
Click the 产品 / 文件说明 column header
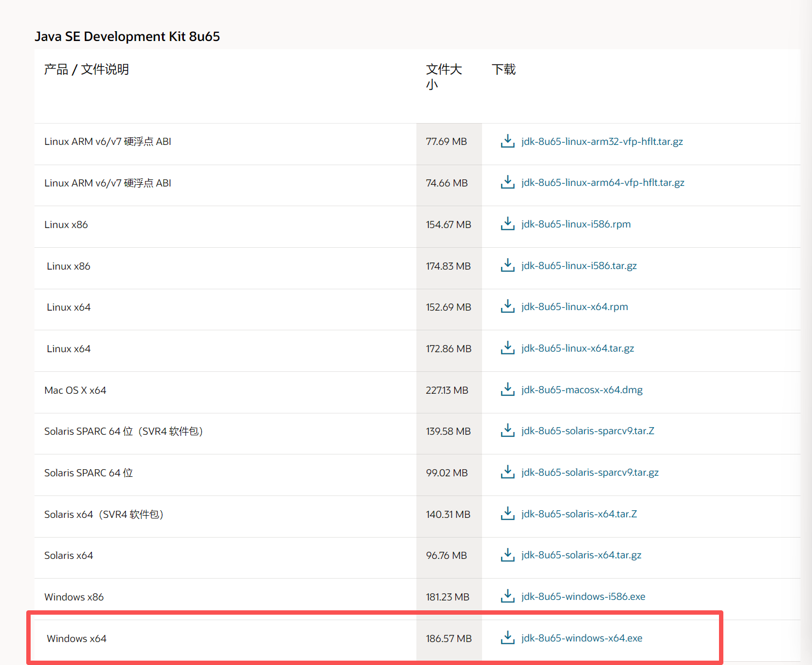point(86,69)
